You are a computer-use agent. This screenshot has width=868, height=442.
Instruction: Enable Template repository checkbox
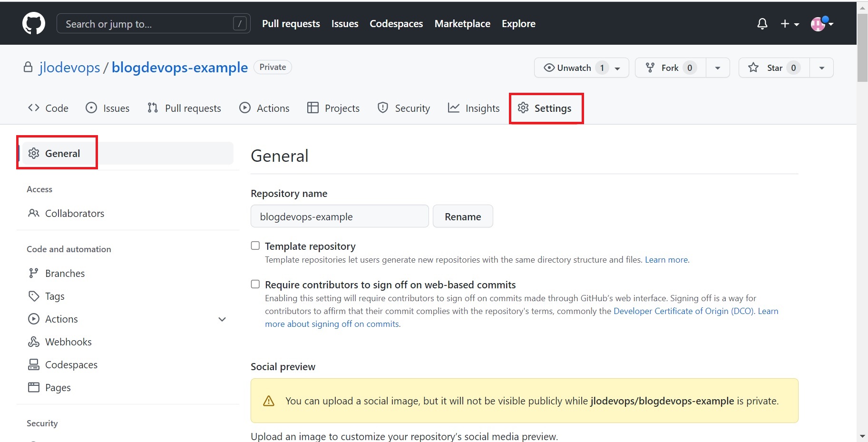(x=255, y=246)
